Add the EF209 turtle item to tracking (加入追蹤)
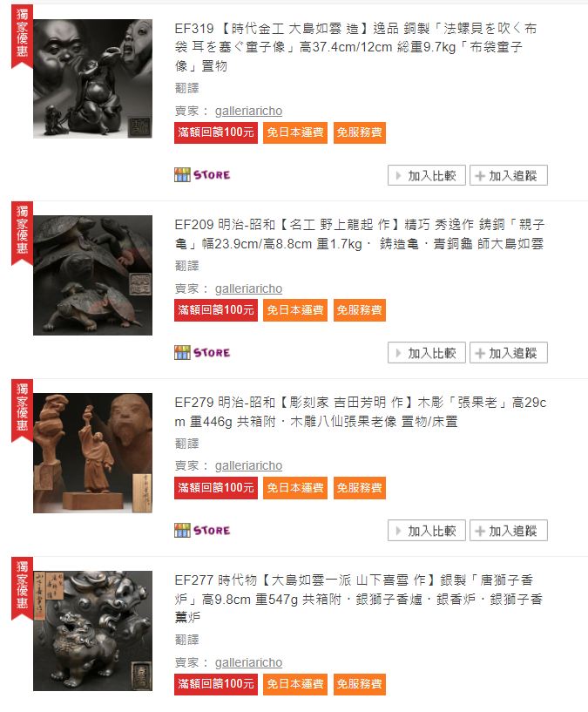The width and height of the screenshot is (588, 712). pos(509,353)
